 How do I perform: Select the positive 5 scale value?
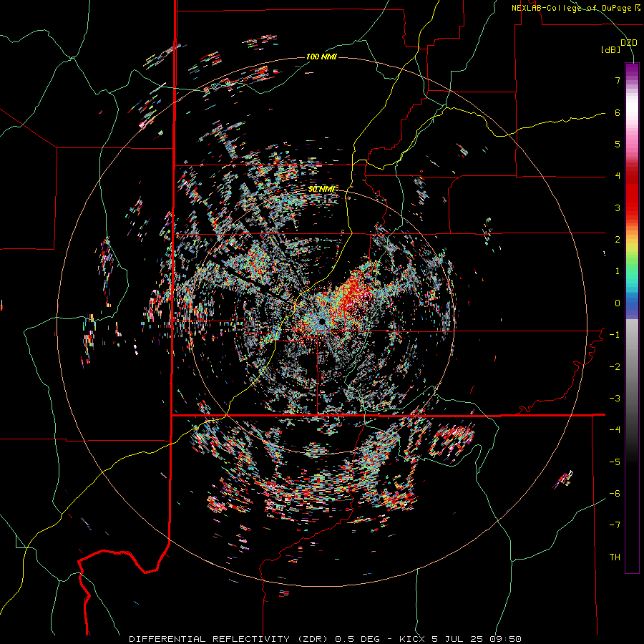coord(618,144)
